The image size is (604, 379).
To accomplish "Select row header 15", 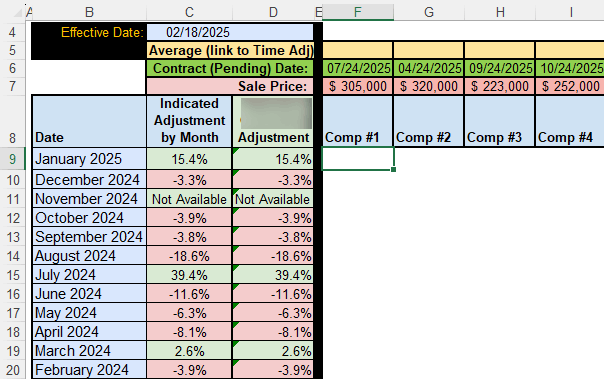I will click(x=12, y=275).
